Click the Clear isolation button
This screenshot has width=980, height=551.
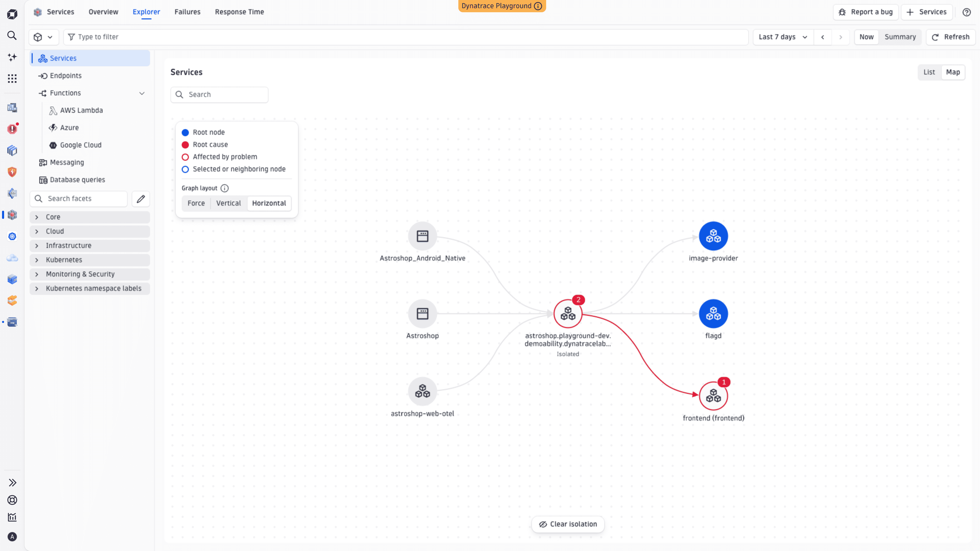pyautogui.click(x=568, y=524)
